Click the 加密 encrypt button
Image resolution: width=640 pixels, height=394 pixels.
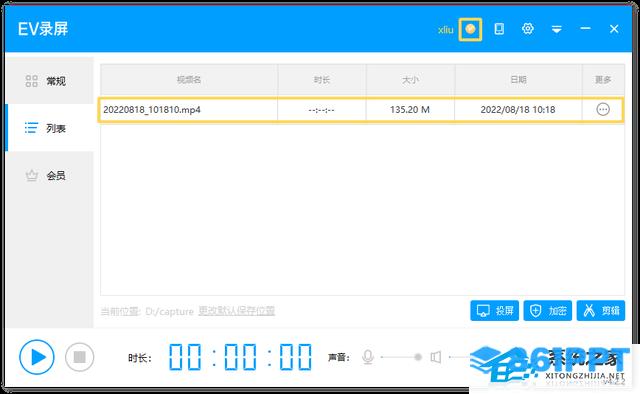548,311
